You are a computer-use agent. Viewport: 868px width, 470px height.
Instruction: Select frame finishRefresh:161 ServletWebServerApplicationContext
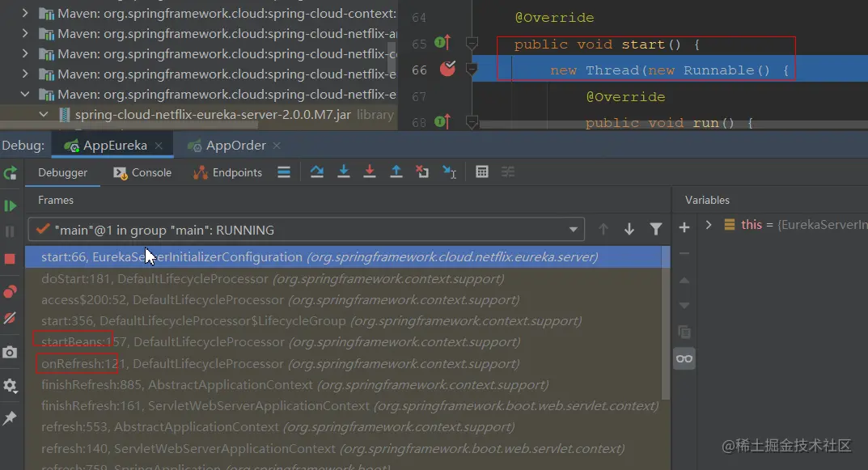343,406
